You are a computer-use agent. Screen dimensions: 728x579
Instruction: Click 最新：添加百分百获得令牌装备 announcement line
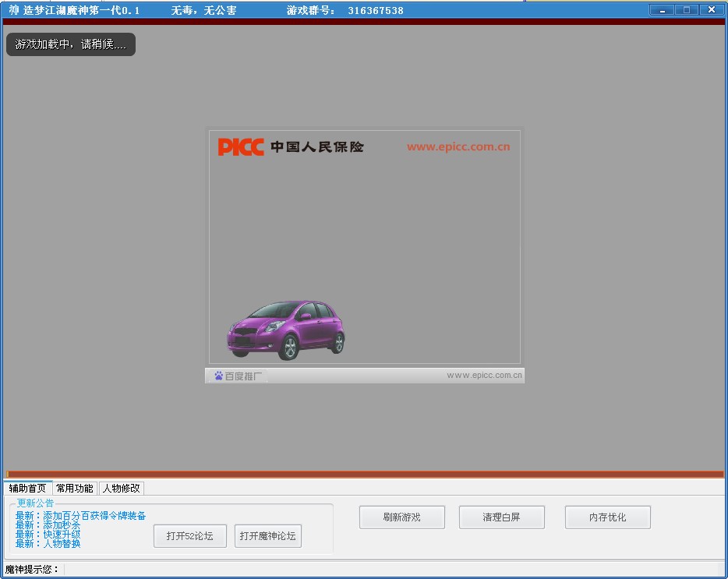[80, 515]
